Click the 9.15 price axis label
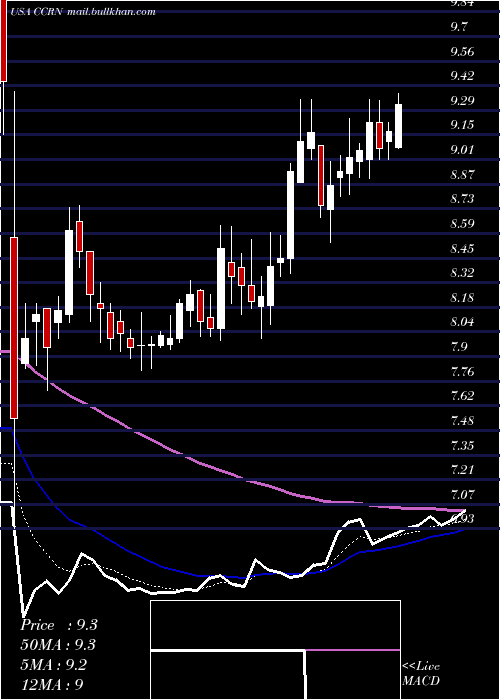The height and width of the screenshot is (700, 500). point(462,125)
